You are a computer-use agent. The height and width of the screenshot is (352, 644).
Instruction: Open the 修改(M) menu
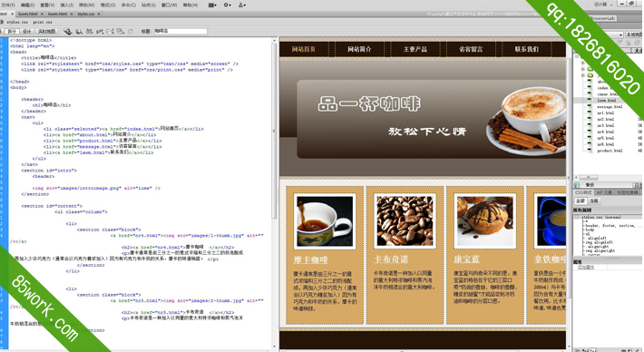(x=87, y=5)
